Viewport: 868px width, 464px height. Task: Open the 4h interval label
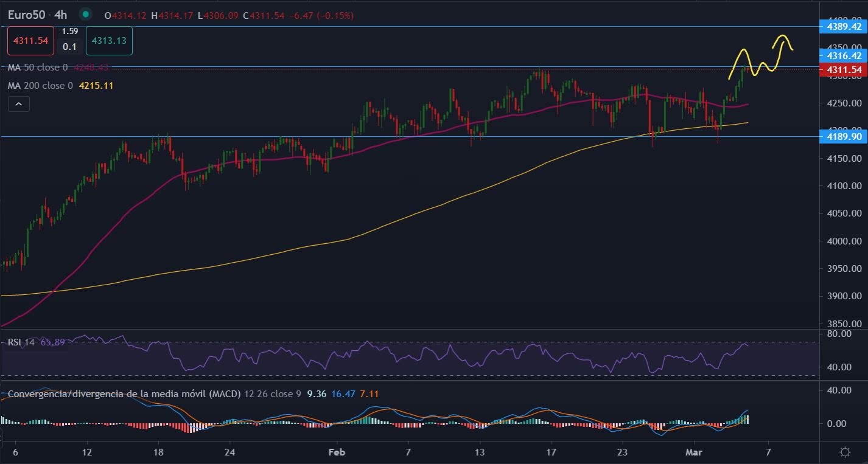(x=60, y=15)
